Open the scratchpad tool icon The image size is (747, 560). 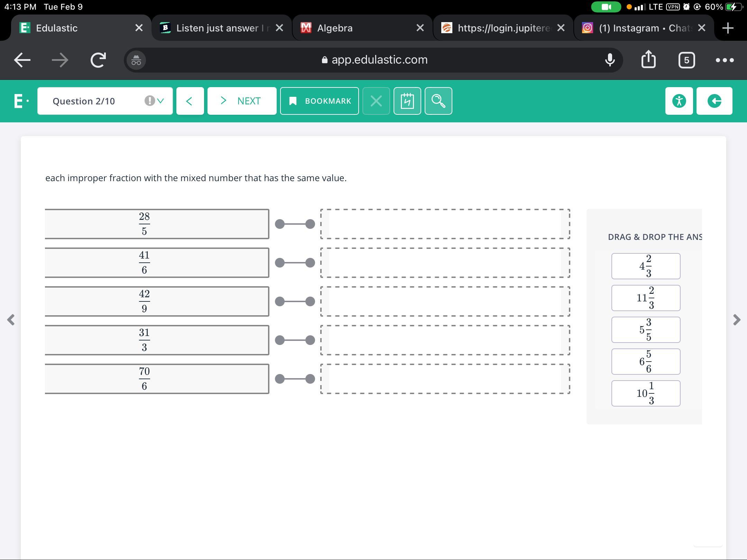pos(407,101)
